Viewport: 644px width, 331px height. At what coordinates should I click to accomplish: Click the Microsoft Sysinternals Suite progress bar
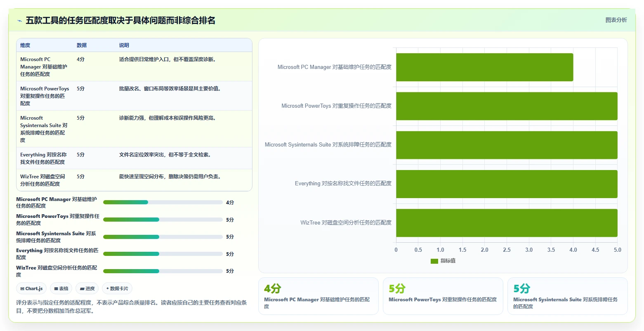(163, 237)
